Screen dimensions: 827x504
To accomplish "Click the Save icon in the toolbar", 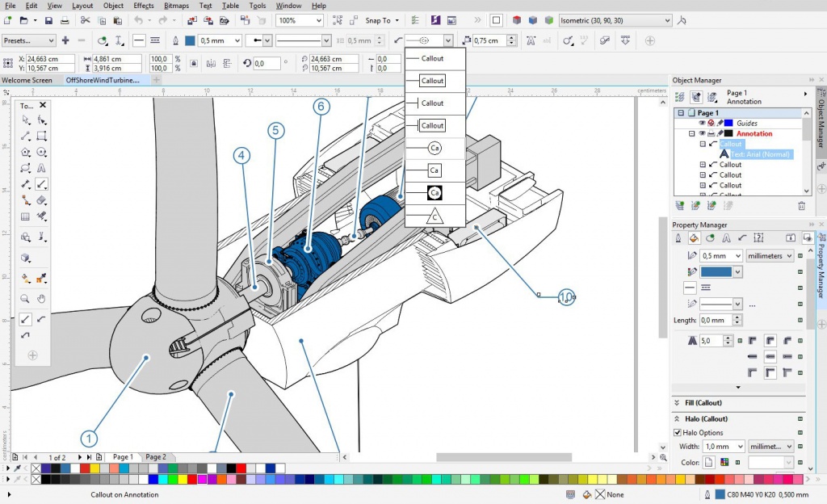I will point(48,20).
